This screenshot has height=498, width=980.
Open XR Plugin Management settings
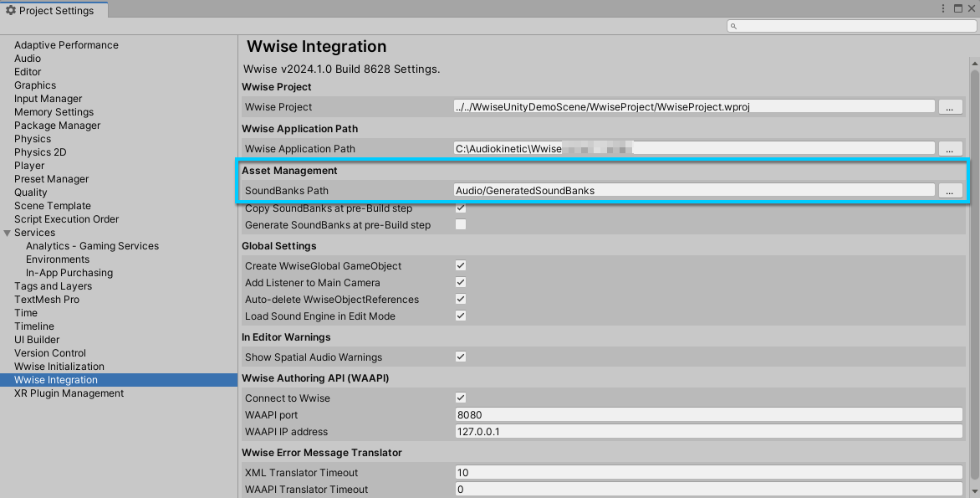[69, 393]
